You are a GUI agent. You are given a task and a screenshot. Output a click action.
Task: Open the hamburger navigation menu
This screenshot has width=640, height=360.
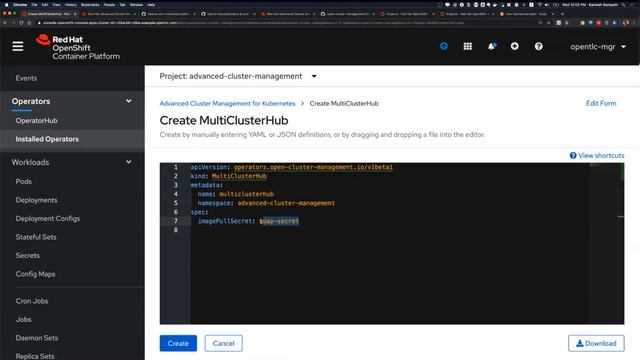click(18, 47)
